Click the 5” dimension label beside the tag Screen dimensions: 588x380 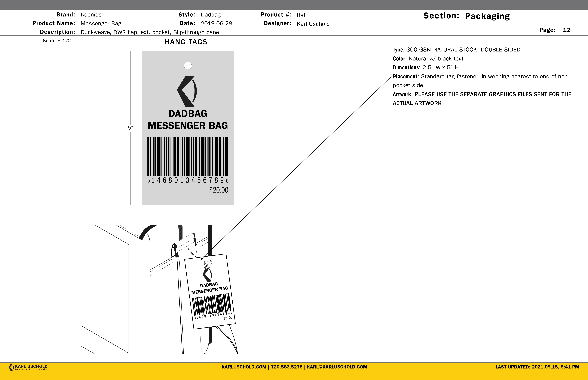[x=130, y=128]
